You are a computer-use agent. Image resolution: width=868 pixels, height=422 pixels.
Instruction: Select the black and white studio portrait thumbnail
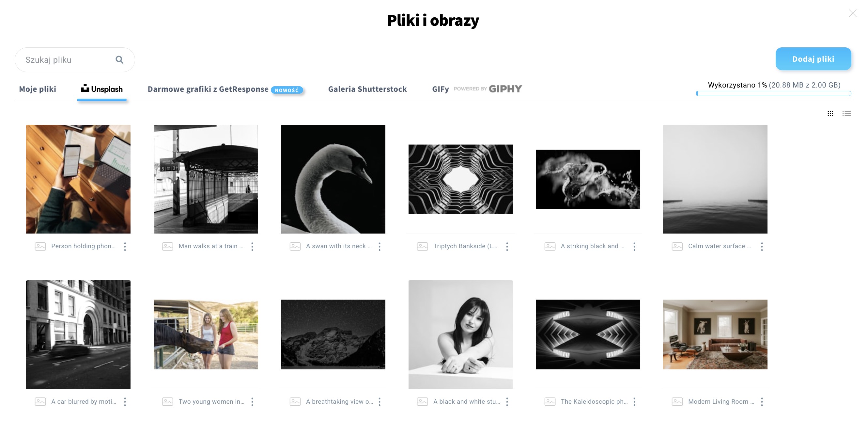pyautogui.click(x=460, y=334)
